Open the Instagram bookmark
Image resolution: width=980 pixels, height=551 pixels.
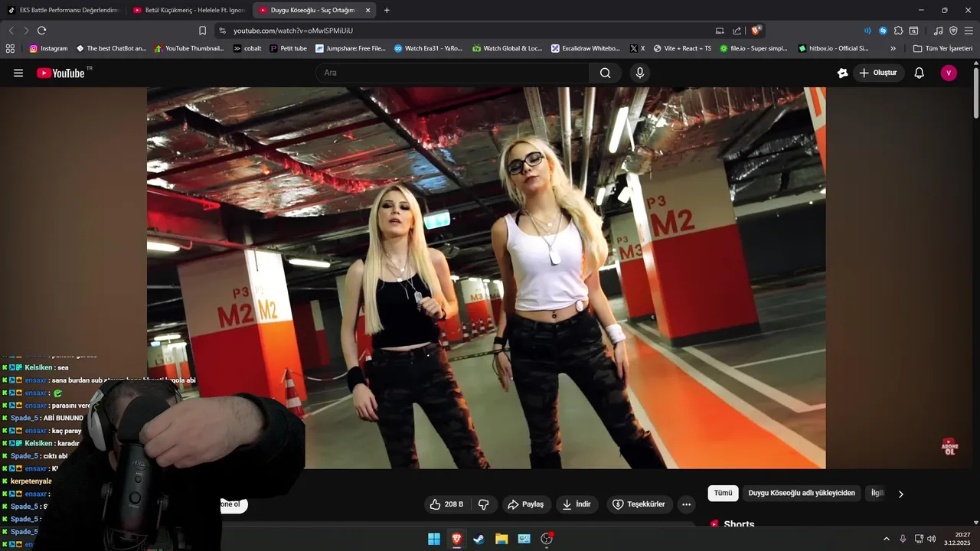48,48
